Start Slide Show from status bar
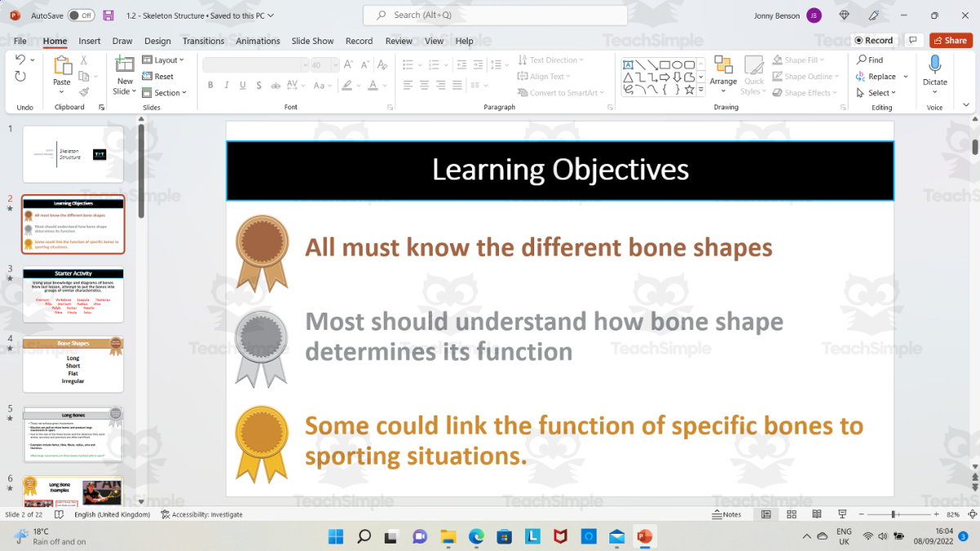980x551 pixels. 842,514
